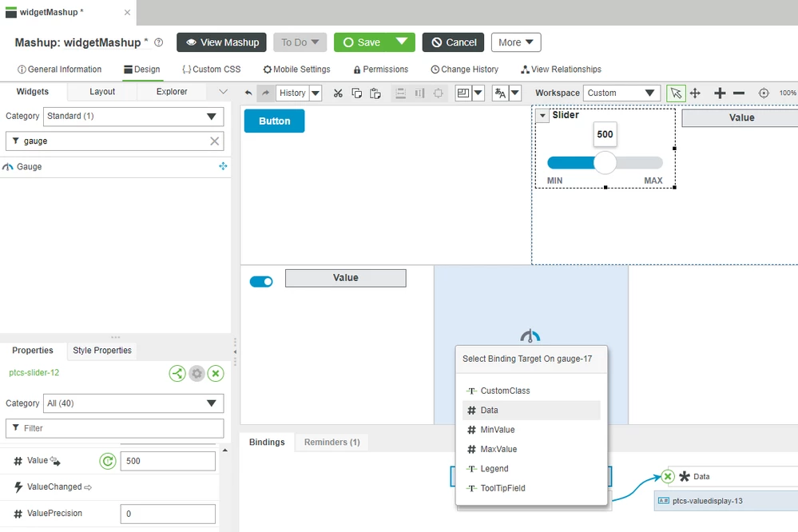Viewport: 798px width, 532px height.
Task: Click the fit-to-screen target icon
Action: (x=764, y=93)
